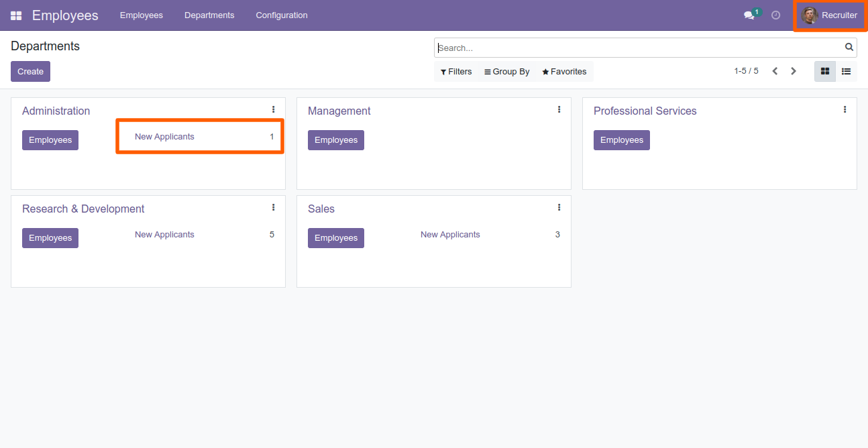Go to the previous page arrow
Image resolution: width=868 pixels, height=448 pixels.
click(775, 71)
